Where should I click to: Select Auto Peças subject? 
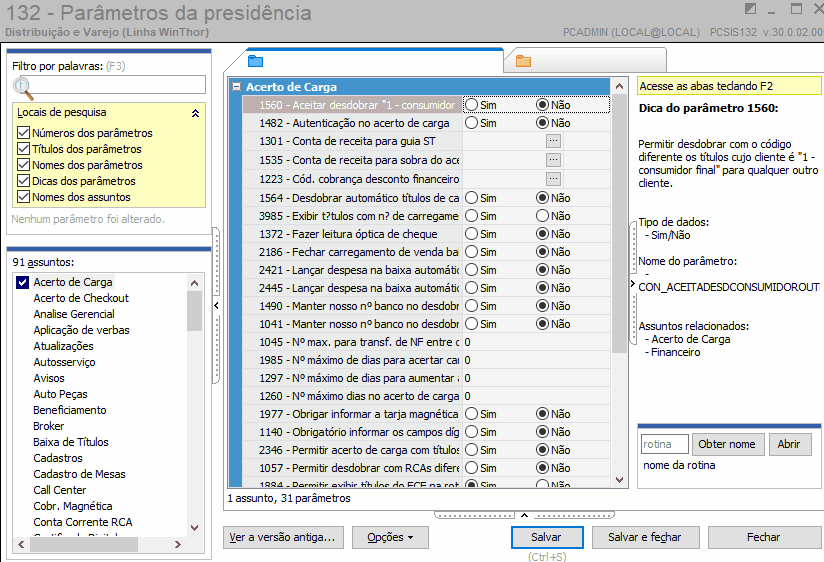pyautogui.click(x=60, y=394)
